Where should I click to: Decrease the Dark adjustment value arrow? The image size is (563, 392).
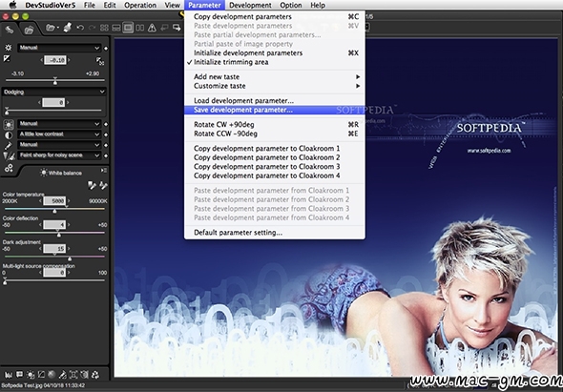tap(40, 249)
